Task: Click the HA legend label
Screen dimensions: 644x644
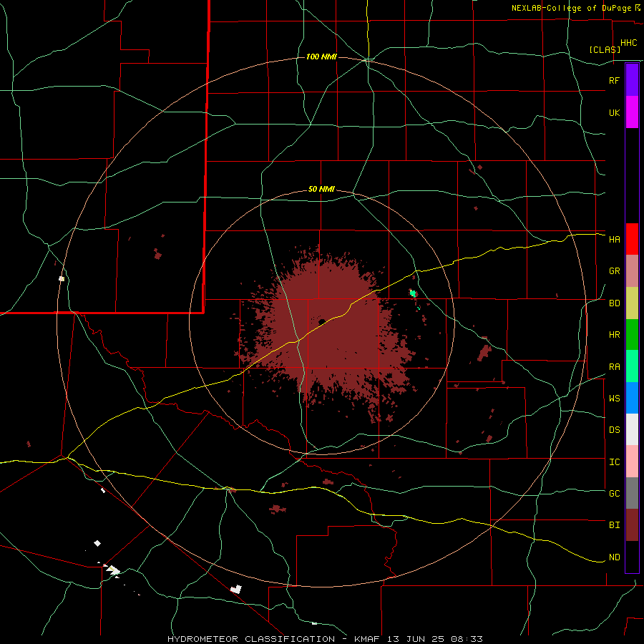Action: 614,239
